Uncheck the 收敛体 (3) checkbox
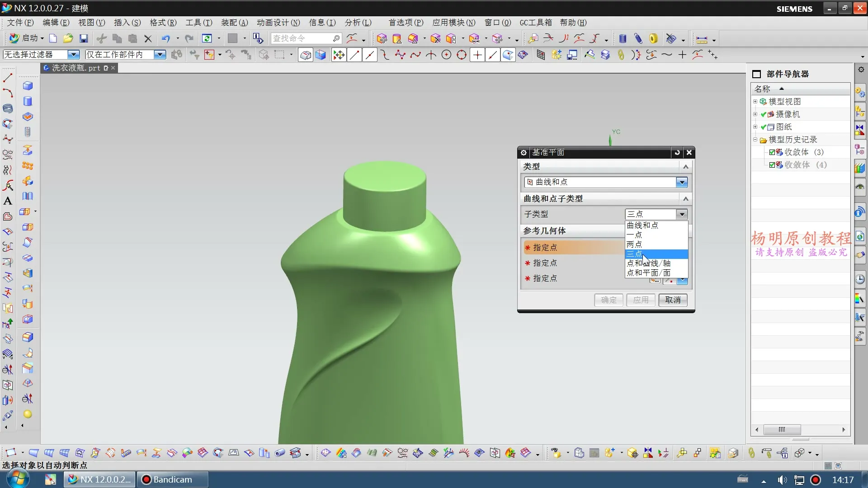868x488 pixels. (772, 152)
